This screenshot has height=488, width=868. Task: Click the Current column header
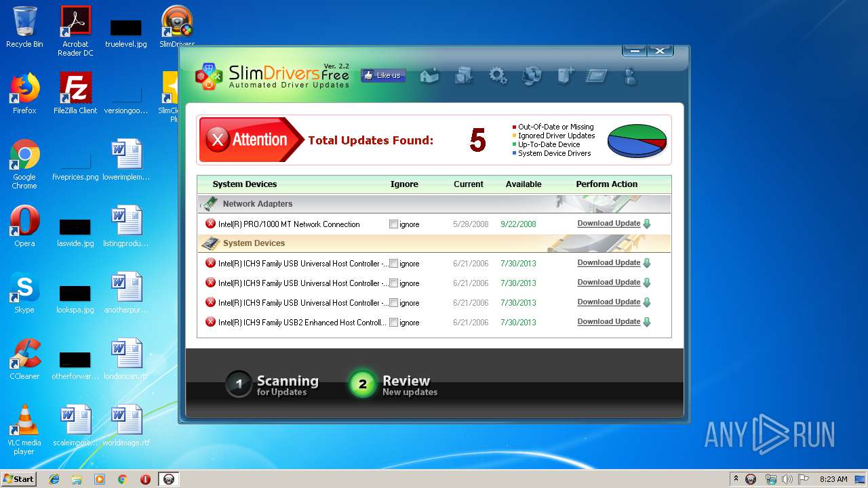point(469,184)
